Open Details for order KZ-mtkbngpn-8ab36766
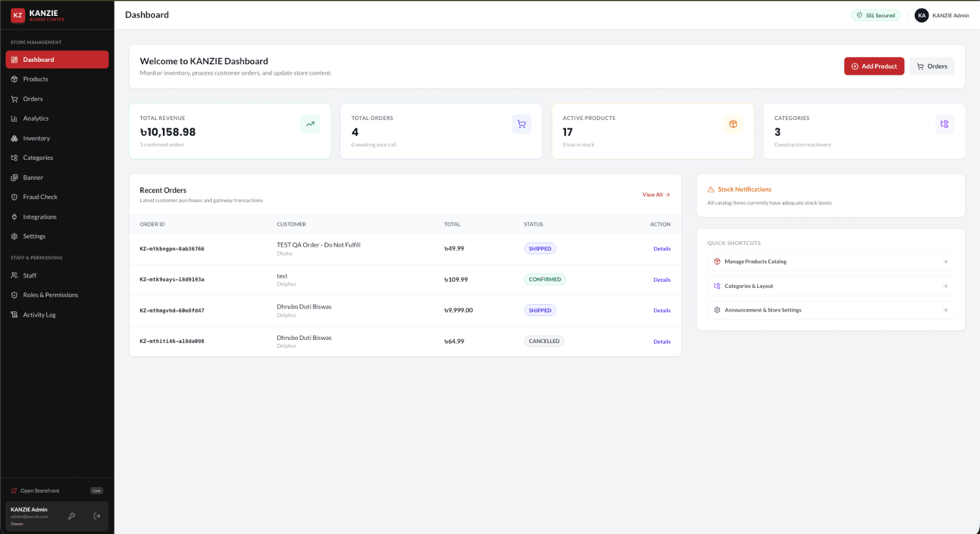 point(661,249)
